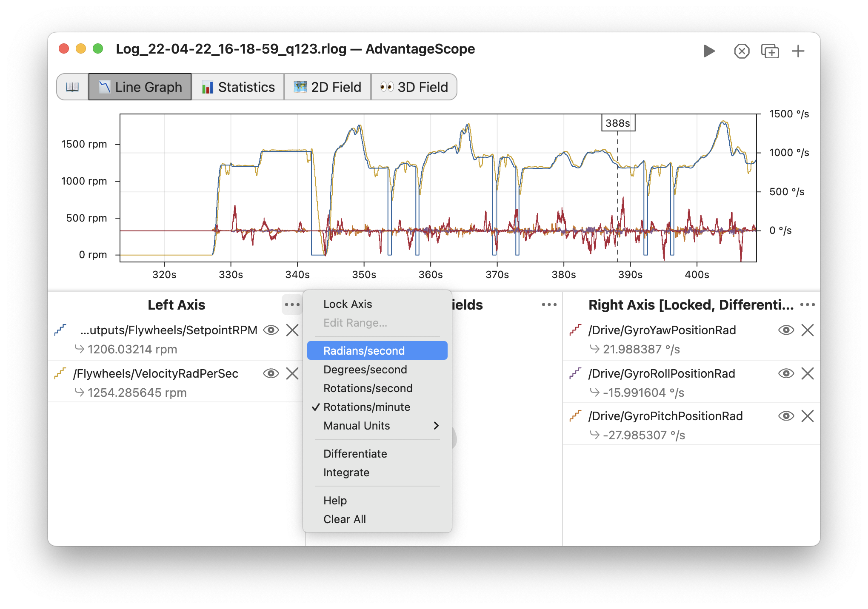
Task: Select Rotations/second unit
Action: [x=377, y=388]
